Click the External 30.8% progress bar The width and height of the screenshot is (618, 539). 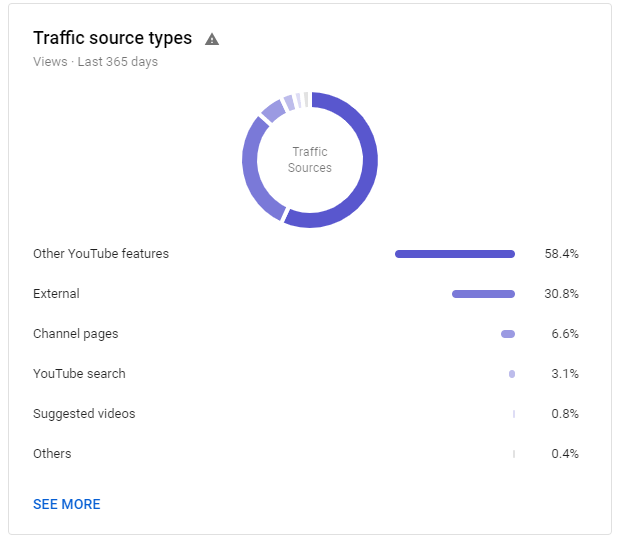[483, 294]
